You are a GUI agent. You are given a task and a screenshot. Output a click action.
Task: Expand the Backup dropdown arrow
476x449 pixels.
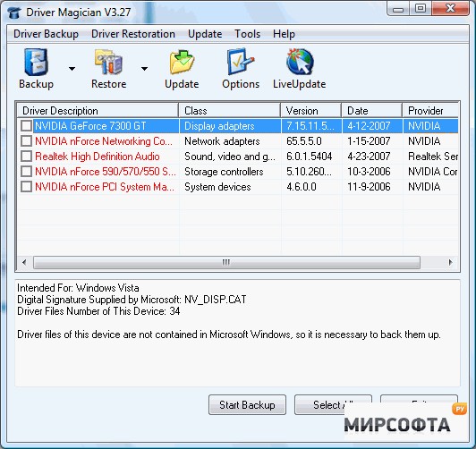pyautogui.click(x=72, y=69)
